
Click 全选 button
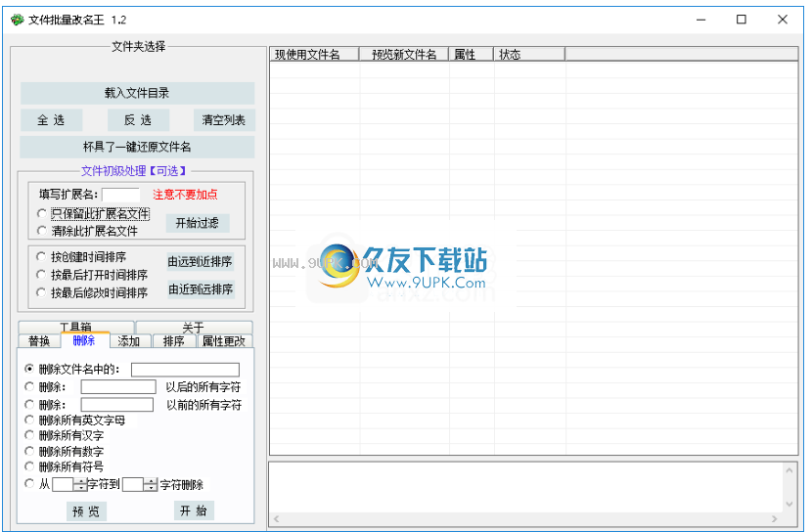(x=51, y=120)
